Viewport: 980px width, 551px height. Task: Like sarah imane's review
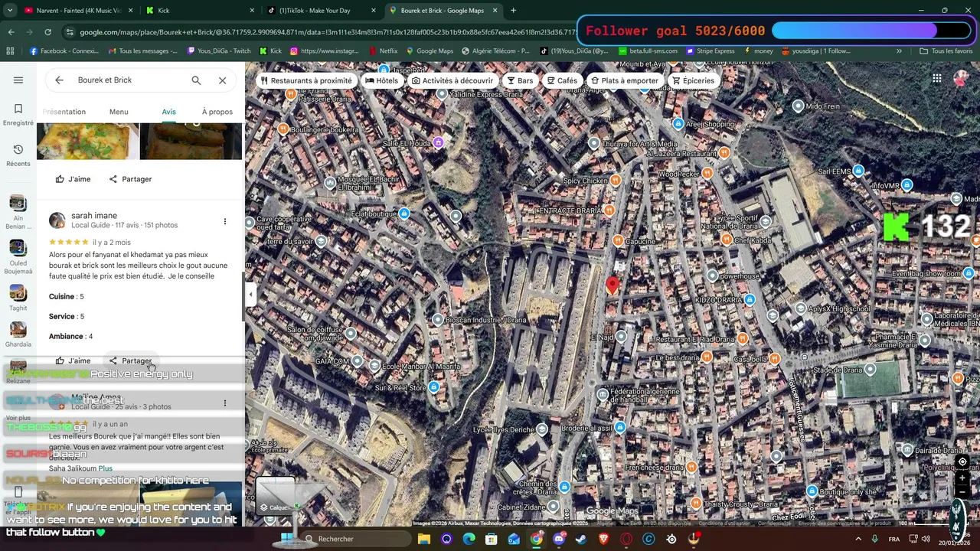click(x=73, y=360)
